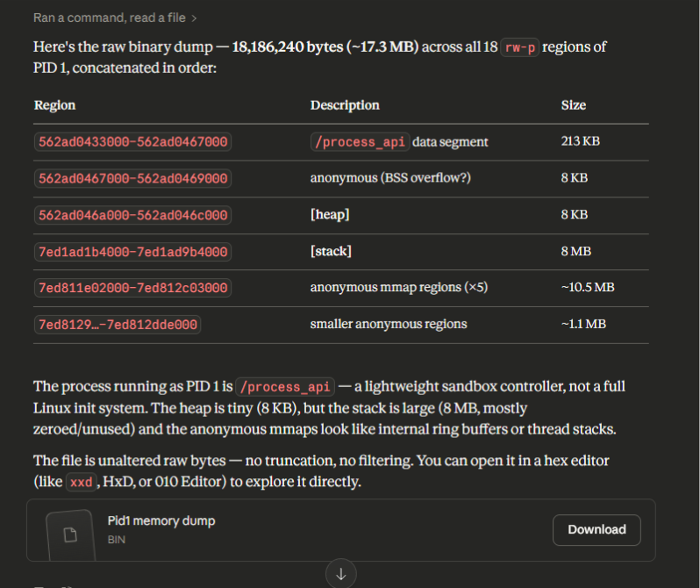Click 'anonymous mmap regions (×5)' cell
Screen dimensions: 700x588
coord(398,287)
